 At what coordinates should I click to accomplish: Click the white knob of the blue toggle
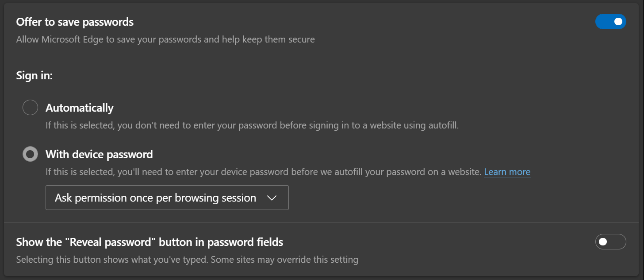click(618, 21)
